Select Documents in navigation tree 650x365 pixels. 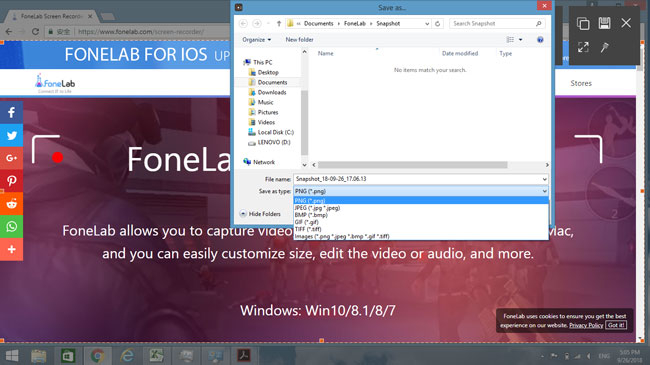272,82
